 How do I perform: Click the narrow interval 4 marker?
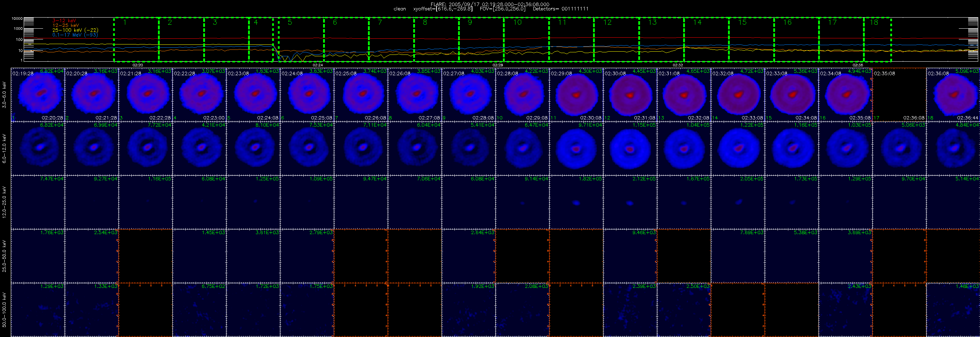(261, 39)
